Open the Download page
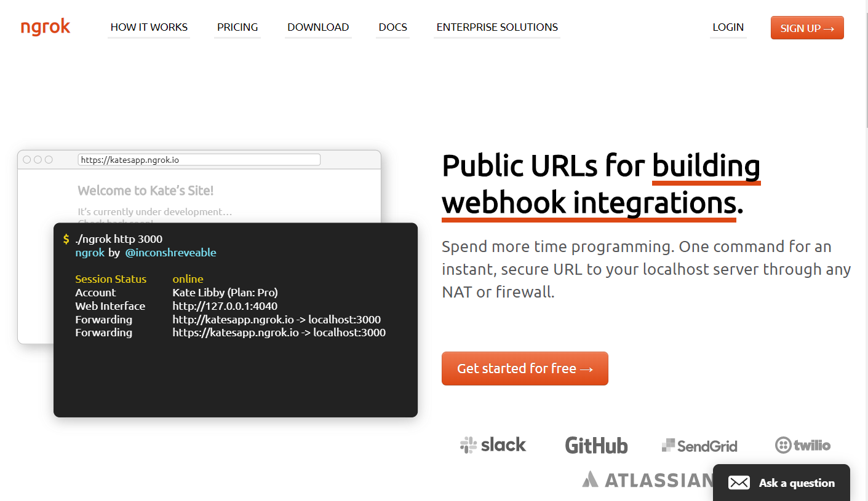 pos(318,27)
